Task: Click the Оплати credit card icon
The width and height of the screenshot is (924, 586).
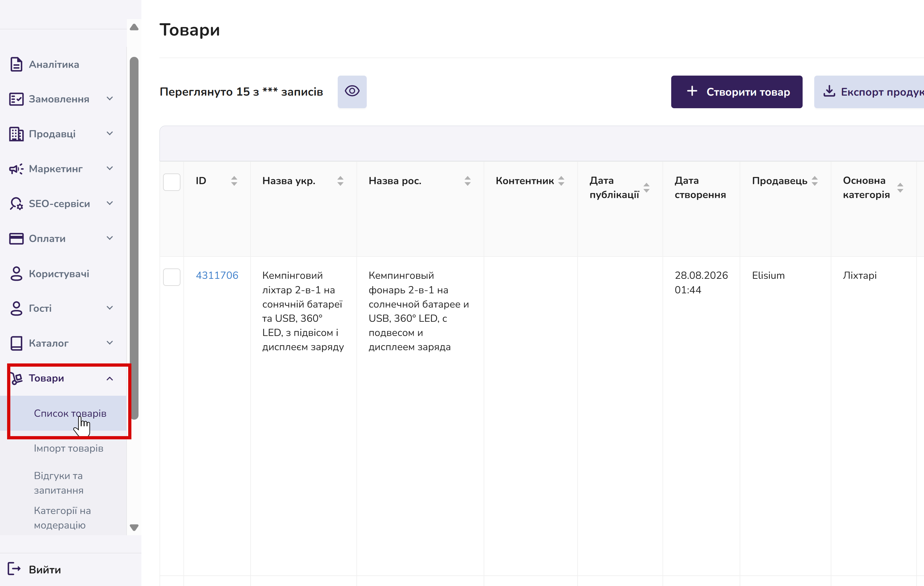Action: [16, 238]
